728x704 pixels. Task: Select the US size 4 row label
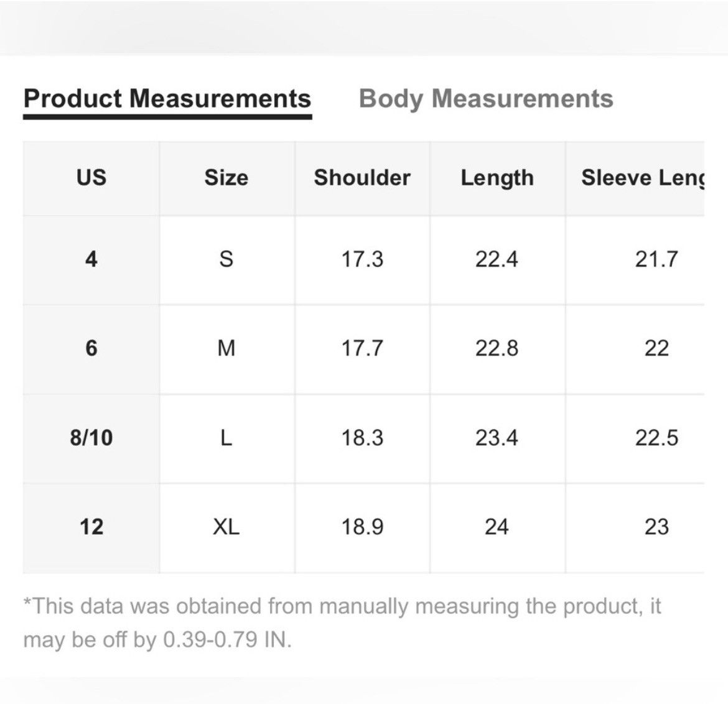tap(91, 259)
